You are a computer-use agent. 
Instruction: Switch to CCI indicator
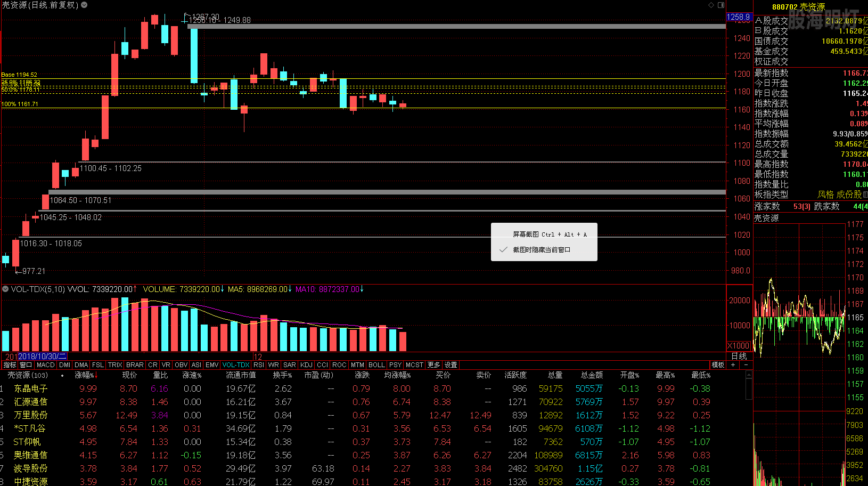click(x=323, y=365)
